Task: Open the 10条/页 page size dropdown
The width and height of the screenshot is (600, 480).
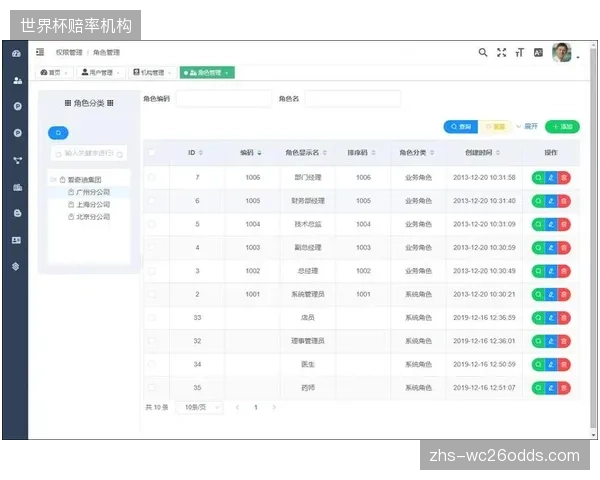Action: pos(199,407)
